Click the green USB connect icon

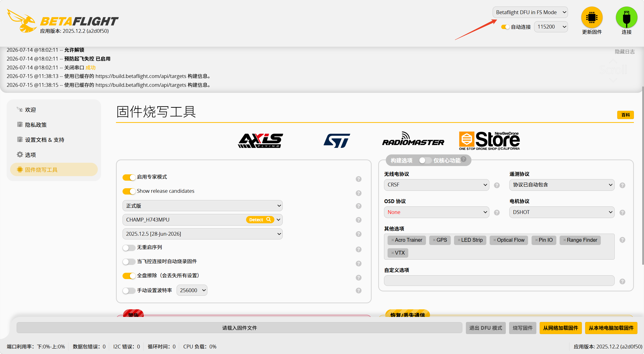pyautogui.click(x=626, y=17)
